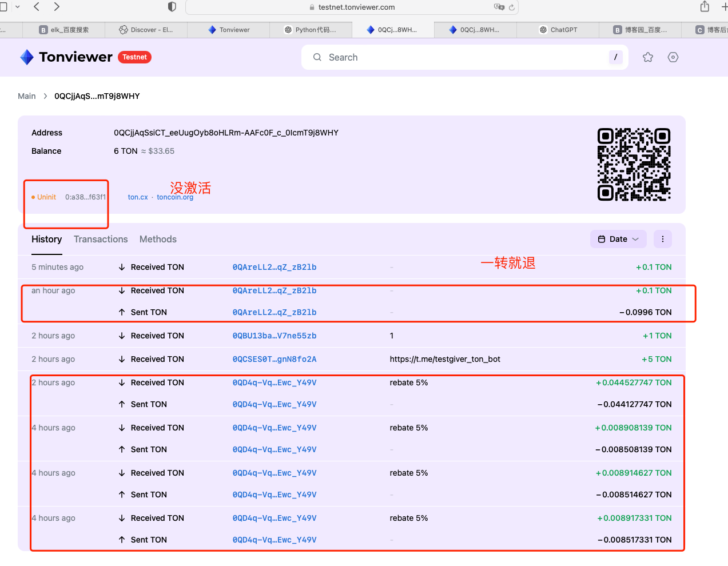Click 0QD4q-Vq address in +0.044527747 row

(275, 382)
